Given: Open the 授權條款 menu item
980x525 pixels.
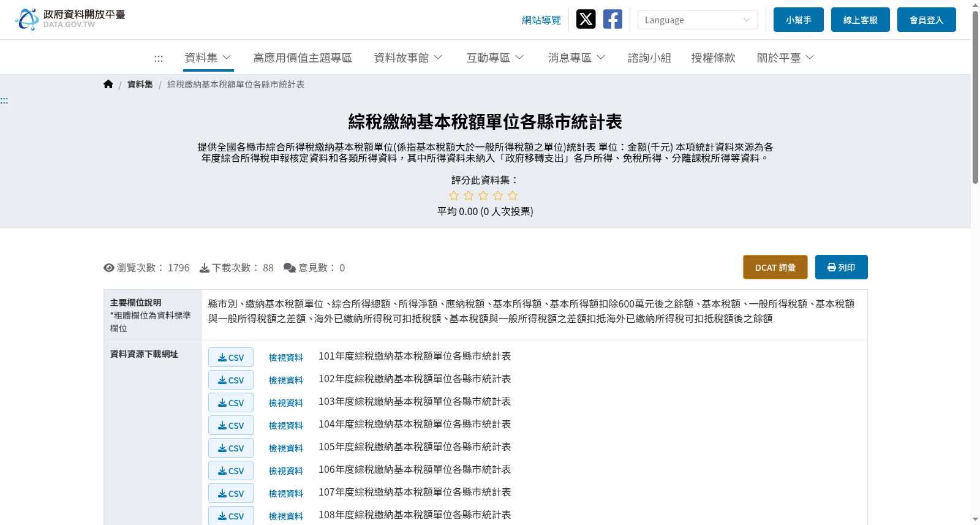Looking at the screenshot, I should point(713,58).
